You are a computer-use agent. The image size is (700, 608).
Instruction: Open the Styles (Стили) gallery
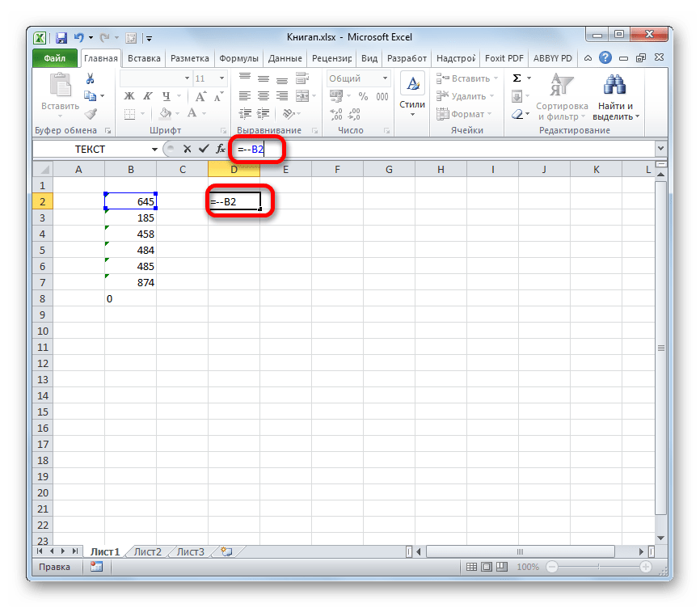tap(412, 95)
